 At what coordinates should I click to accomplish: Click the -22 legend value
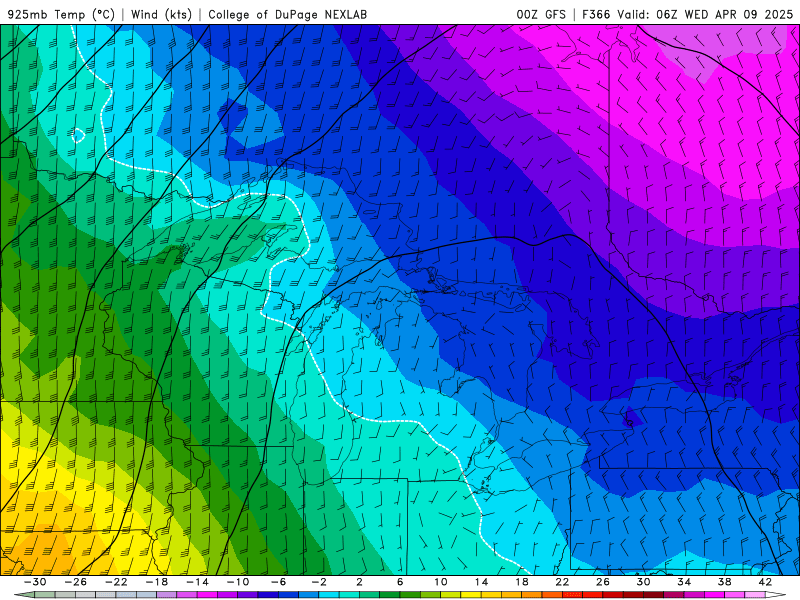point(116,582)
